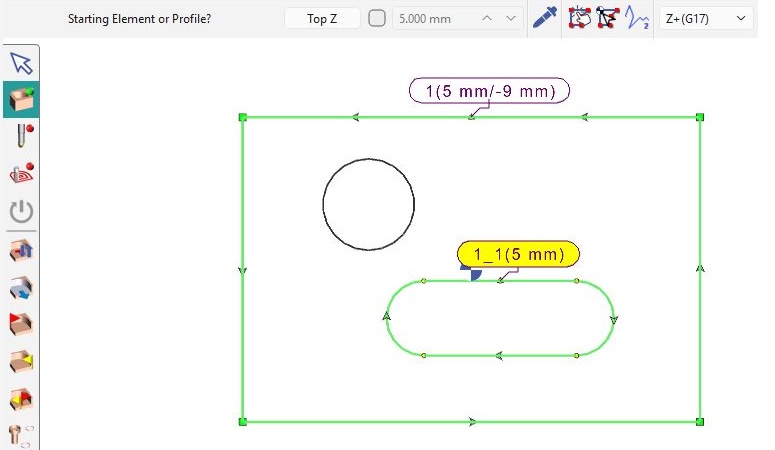The width and height of the screenshot is (775, 450).
Task: Select the drill tool with red dot
Action: [x=23, y=136]
